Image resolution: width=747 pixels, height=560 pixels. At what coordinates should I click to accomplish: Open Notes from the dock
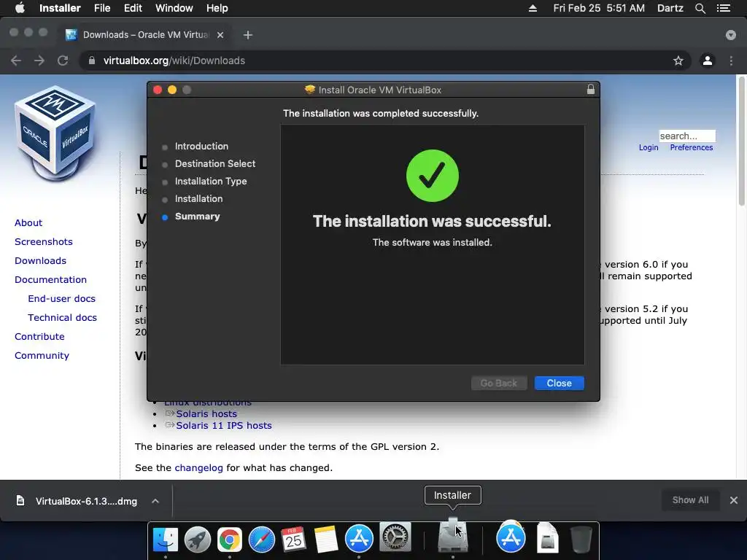pos(326,539)
